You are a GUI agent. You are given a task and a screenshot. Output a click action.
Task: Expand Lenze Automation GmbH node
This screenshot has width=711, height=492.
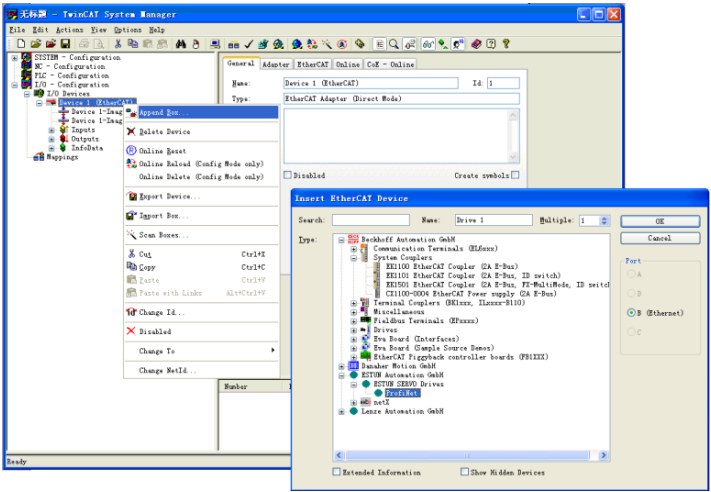(341, 411)
